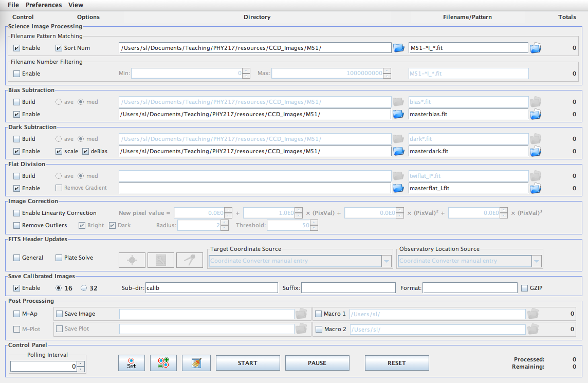
Task: Click the crosshair target icon in FITS Header Updates
Action: 132,260
